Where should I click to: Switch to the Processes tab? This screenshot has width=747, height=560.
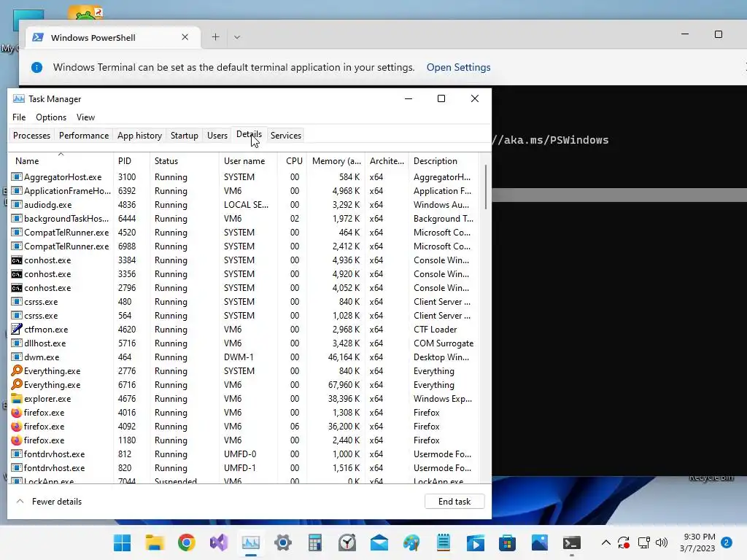(31, 135)
